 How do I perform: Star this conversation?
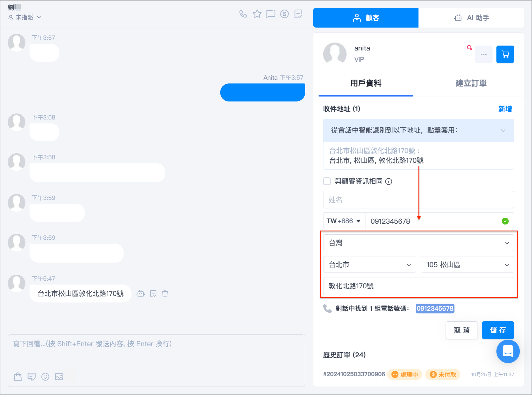point(257,14)
